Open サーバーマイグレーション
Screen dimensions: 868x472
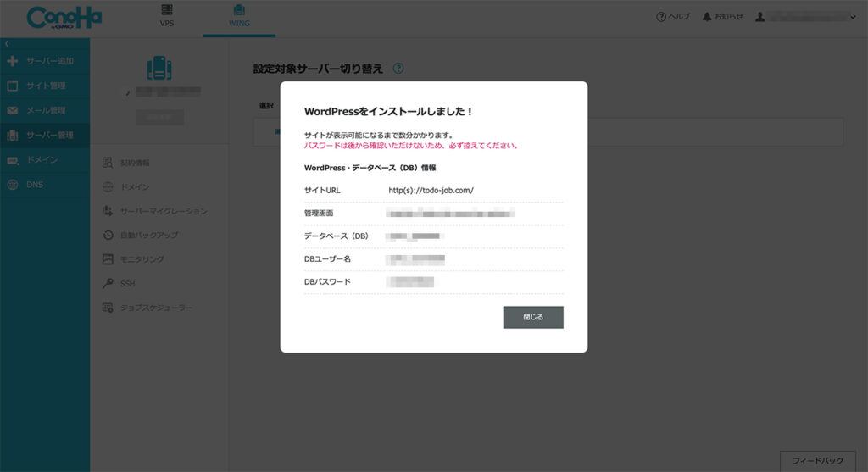(164, 211)
